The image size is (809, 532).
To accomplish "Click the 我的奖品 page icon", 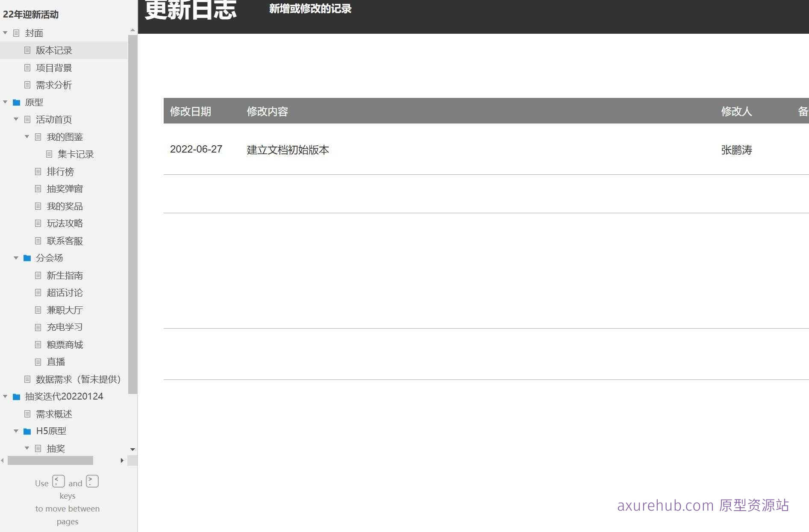I will (x=38, y=206).
